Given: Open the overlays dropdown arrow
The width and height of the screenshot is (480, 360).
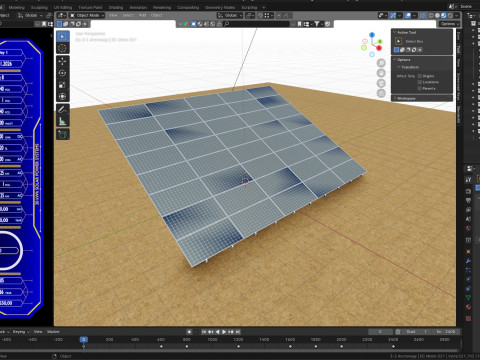Looking at the screenshot, I should pos(414,16).
